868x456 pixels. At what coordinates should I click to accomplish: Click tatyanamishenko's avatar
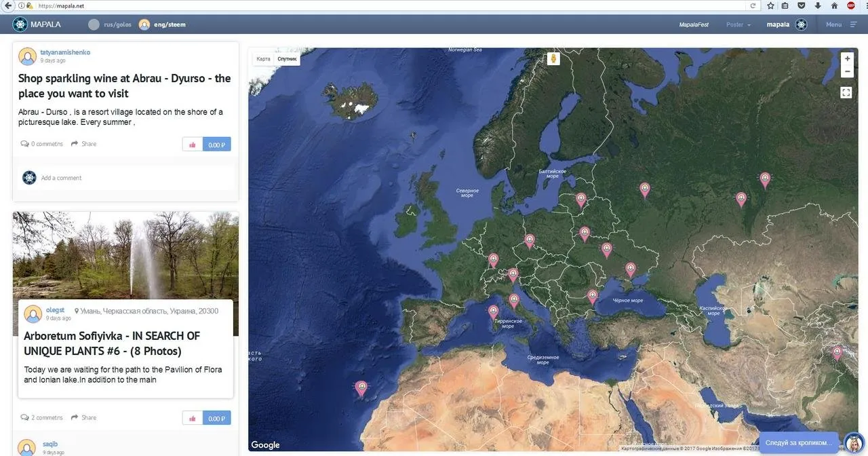(x=28, y=56)
